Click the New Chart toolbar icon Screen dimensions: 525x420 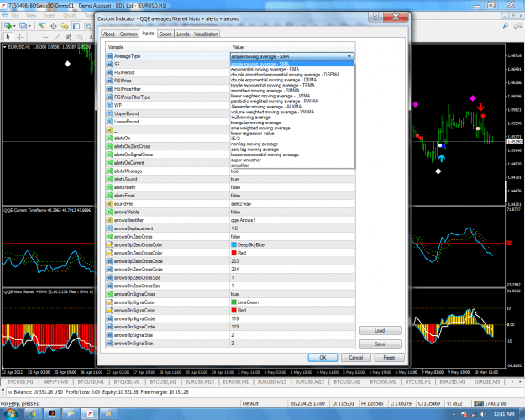click(x=8, y=26)
